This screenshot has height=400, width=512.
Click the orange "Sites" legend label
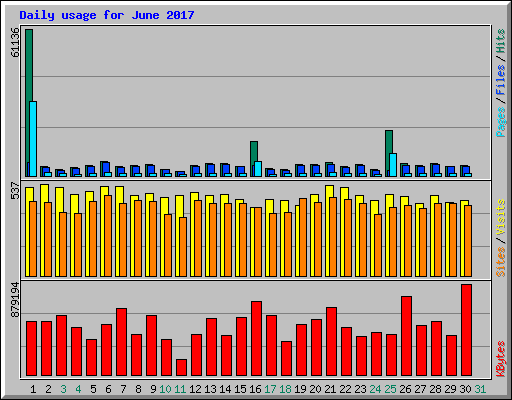click(501, 262)
